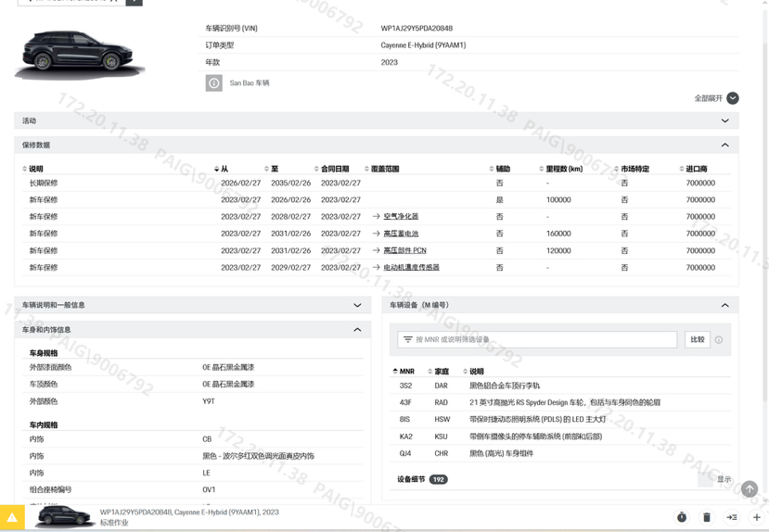The image size is (769, 532).
Task: Click the San Bao vehicle info icon
Action: coord(213,83)
